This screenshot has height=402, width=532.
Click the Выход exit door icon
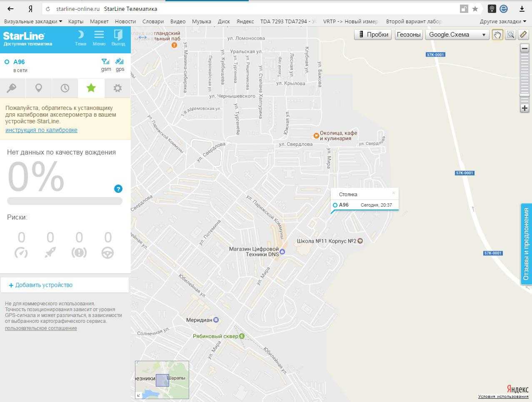[118, 35]
